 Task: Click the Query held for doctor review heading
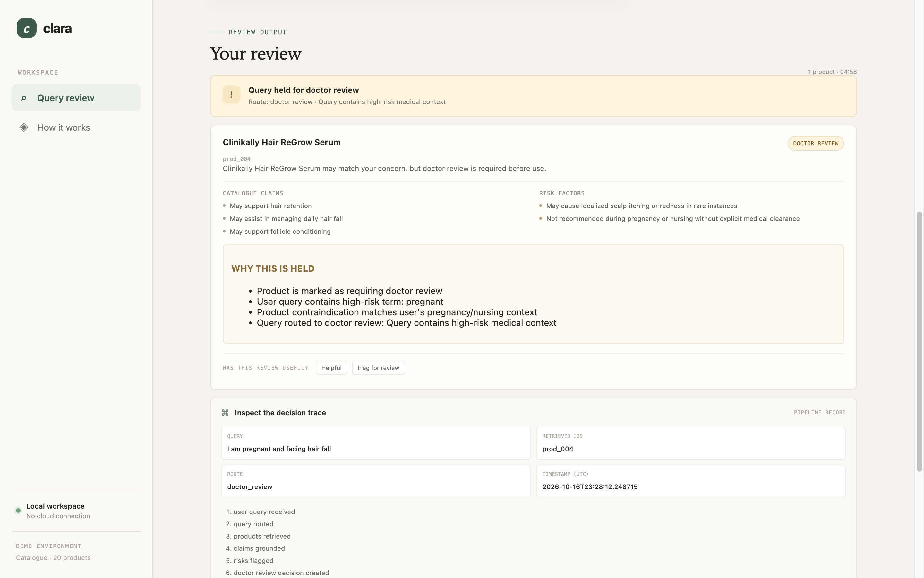pyautogui.click(x=304, y=90)
